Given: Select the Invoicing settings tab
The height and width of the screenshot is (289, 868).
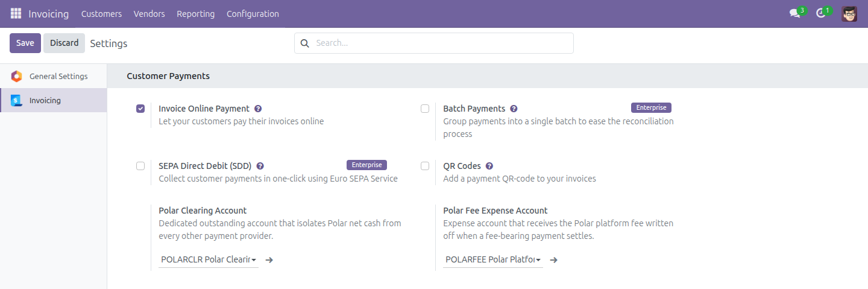Looking at the screenshot, I should 54,100.
